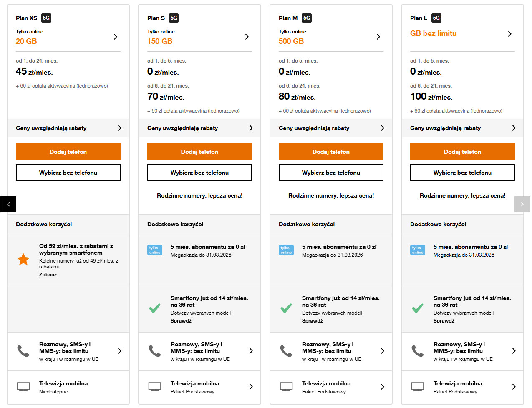Click 'Sprawdź' smartphone link in Plan S
Image resolution: width=532 pixels, height=408 pixels.
181,321
